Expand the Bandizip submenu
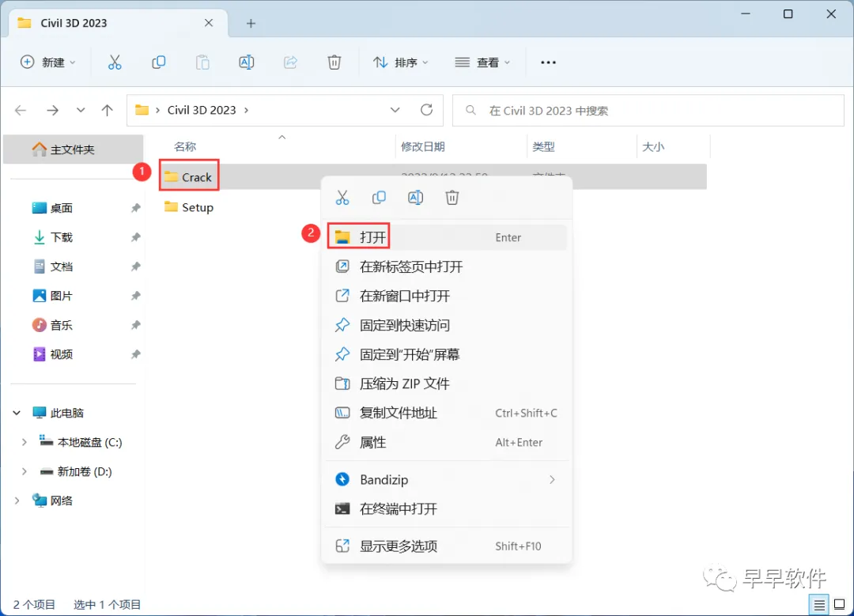Screen dimensions: 854x616 click(x=552, y=480)
